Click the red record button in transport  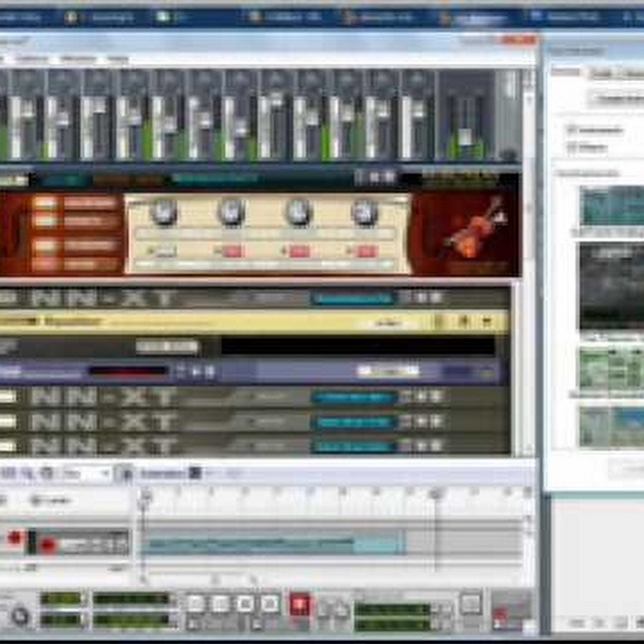(x=300, y=605)
